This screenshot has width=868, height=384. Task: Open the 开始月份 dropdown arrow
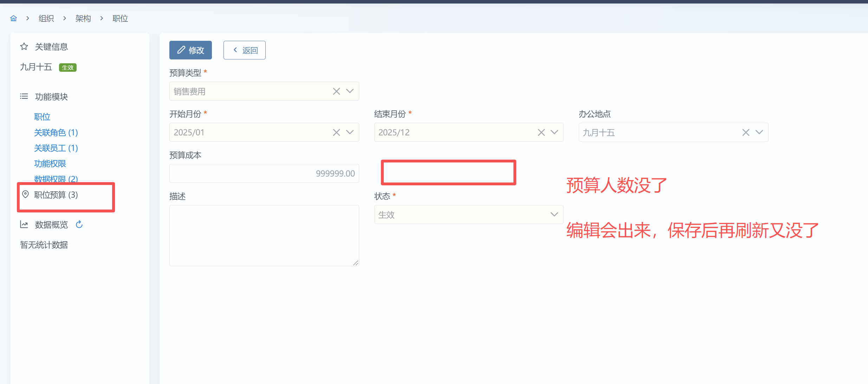pos(350,133)
